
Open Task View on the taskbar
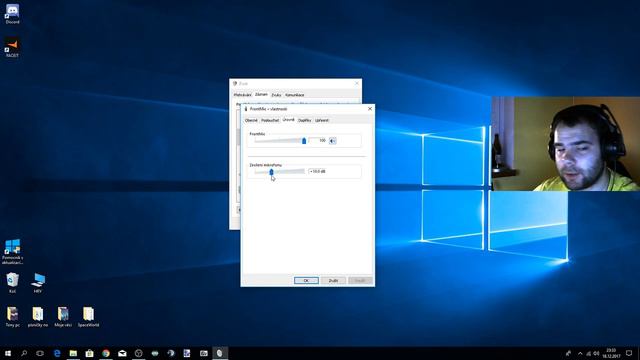click(40, 353)
